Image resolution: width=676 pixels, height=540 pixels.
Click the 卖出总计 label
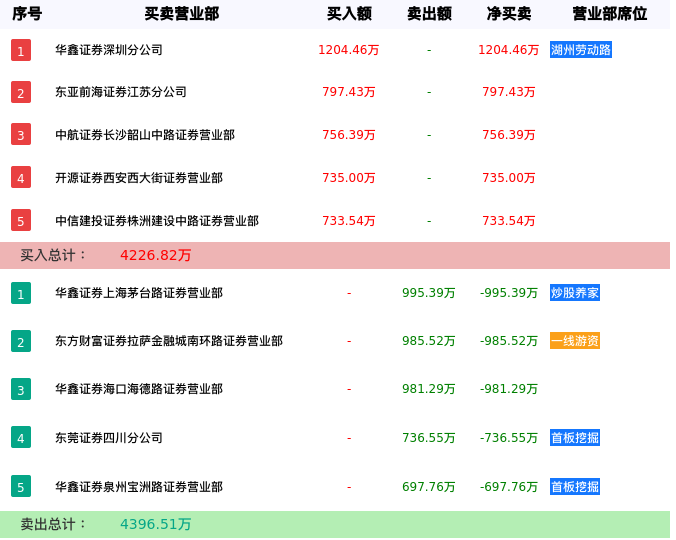53,524
